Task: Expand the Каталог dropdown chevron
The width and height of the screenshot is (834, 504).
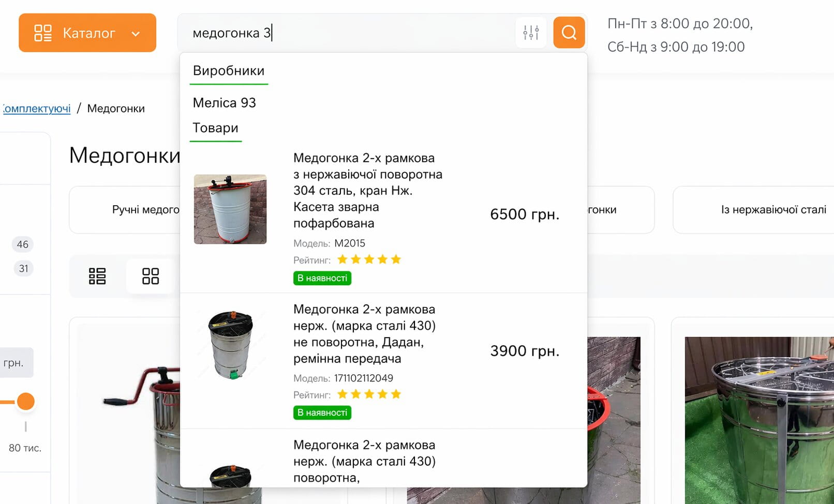Action: coord(136,34)
